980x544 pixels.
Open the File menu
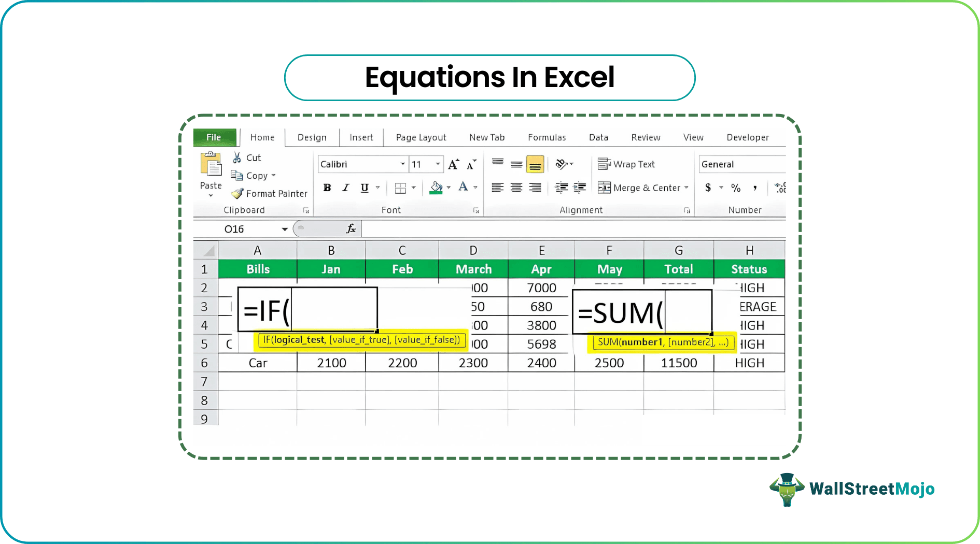click(215, 137)
